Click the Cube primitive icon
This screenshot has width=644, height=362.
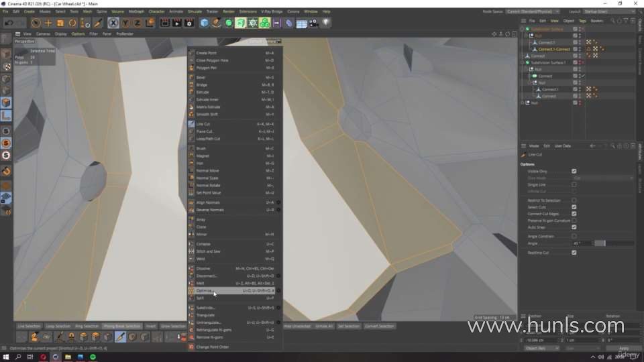click(205, 23)
